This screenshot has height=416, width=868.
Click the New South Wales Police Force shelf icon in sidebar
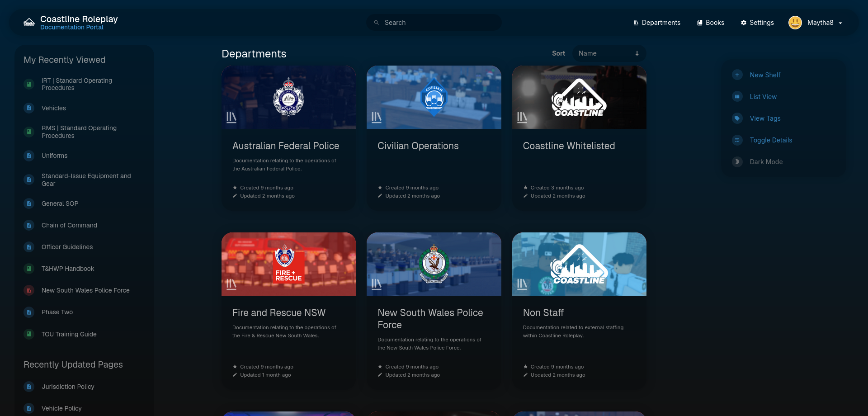coord(29,290)
